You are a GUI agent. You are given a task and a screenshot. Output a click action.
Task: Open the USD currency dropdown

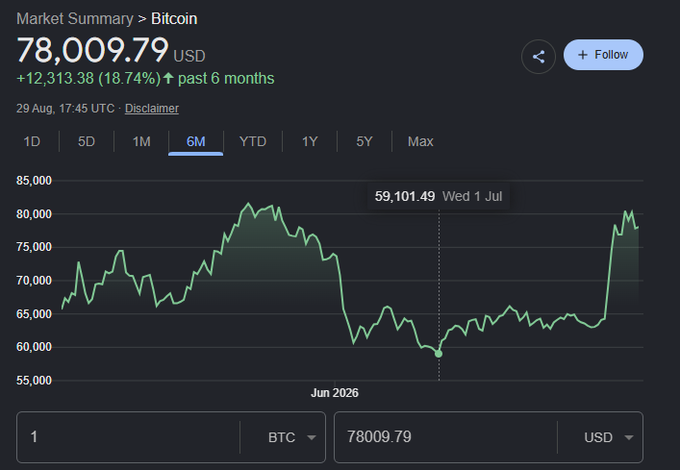pos(608,437)
